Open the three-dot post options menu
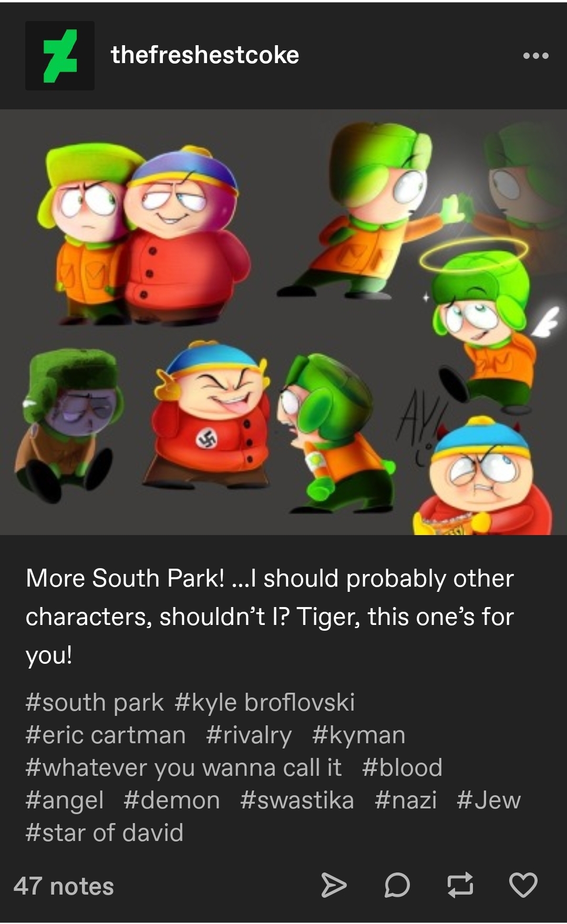 click(535, 56)
